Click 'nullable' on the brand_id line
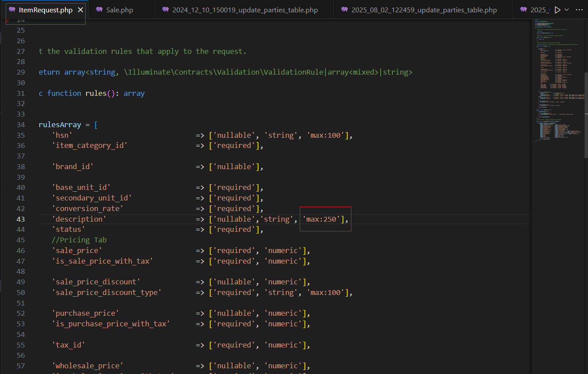This screenshot has width=588, height=374. [x=234, y=166]
